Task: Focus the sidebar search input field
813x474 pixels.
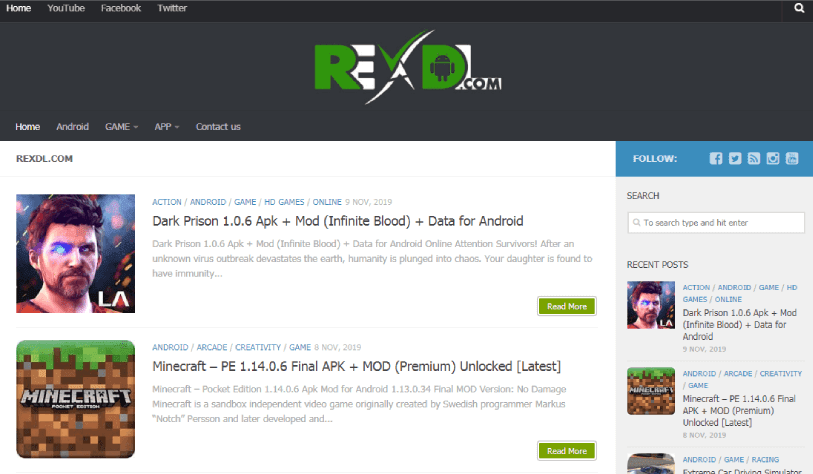Action: 716,223
